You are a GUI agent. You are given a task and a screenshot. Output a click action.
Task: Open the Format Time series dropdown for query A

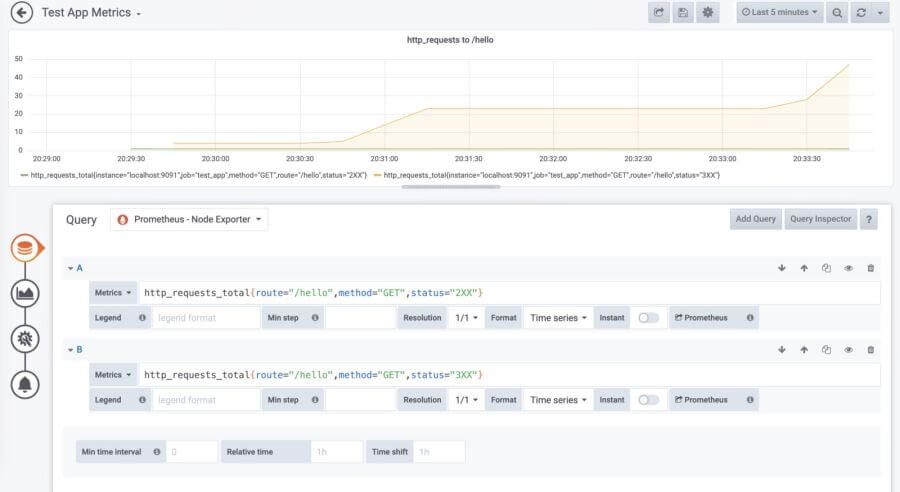[x=558, y=318]
